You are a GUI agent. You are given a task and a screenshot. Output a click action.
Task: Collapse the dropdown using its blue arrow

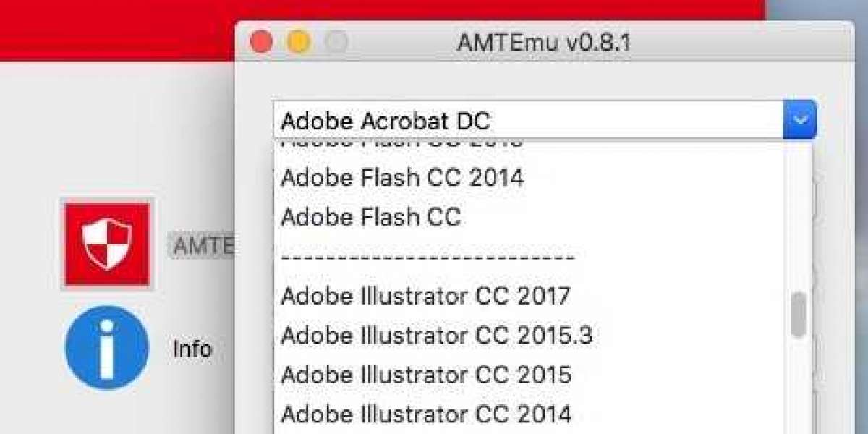800,120
